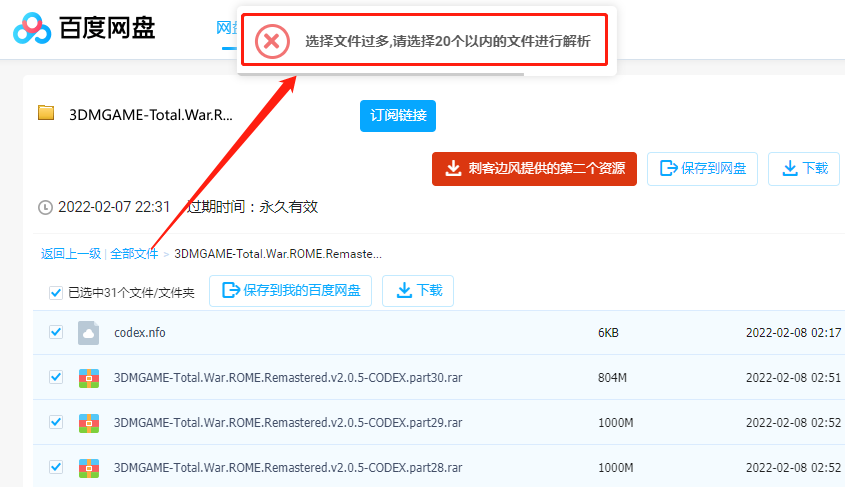The width and height of the screenshot is (845, 487).
Task: Click the top 保存到网盘 button
Action: [x=702, y=169]
